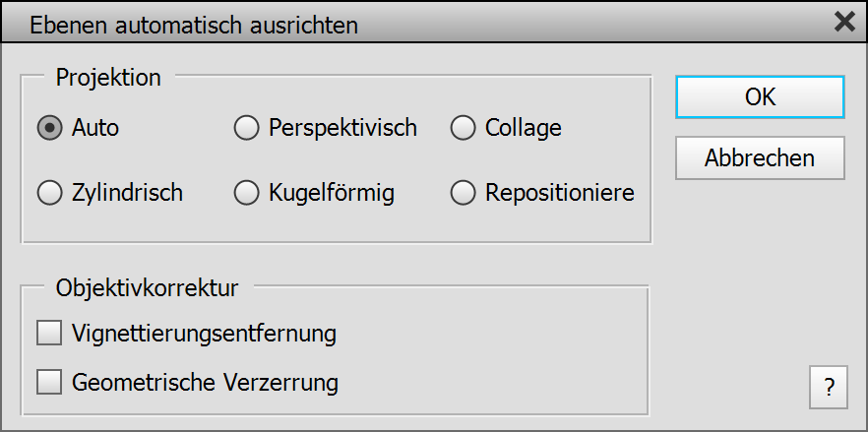The image size is (868, 432).
Task: Click the title bar text Ebenen automatisch ausrichten
Action: [194, 25]
